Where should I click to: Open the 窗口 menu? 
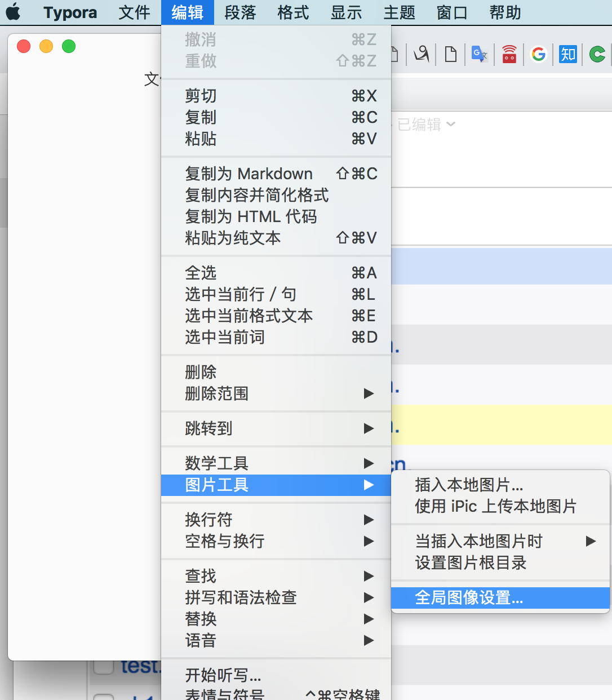(452, 12)
